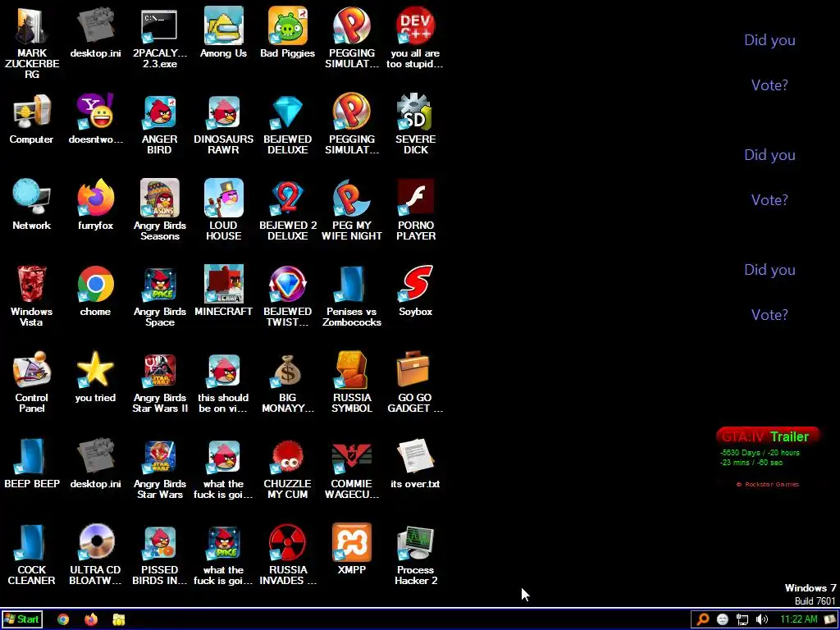Click the last 'Vote?' gadget text
Viewport: 840px width, 630px height.
tap(769, 315)
